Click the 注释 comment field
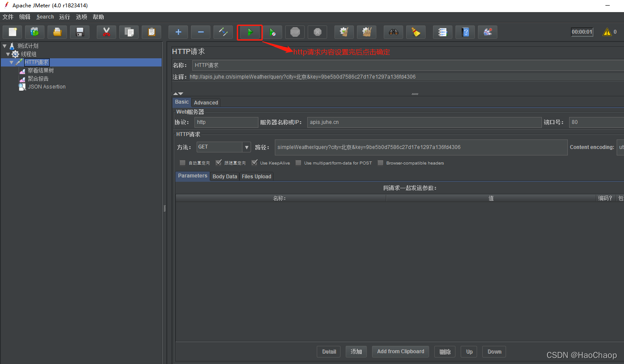The width and height of the screenshot is (624, 364). (406, 77)
